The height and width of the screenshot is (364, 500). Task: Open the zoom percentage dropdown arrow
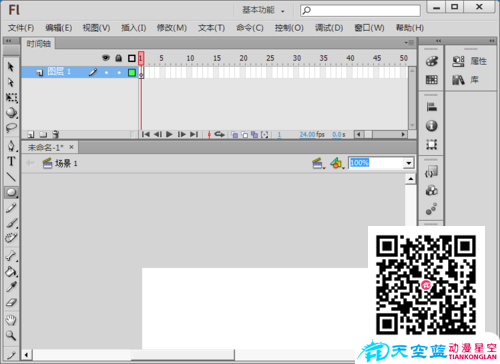click(x=409, y=163)
